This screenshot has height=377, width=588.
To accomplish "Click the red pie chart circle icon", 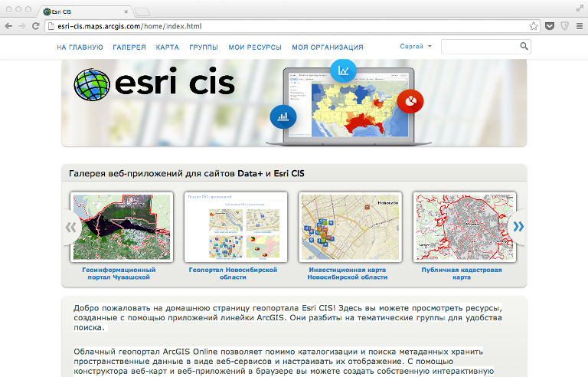I will [410, 101].
